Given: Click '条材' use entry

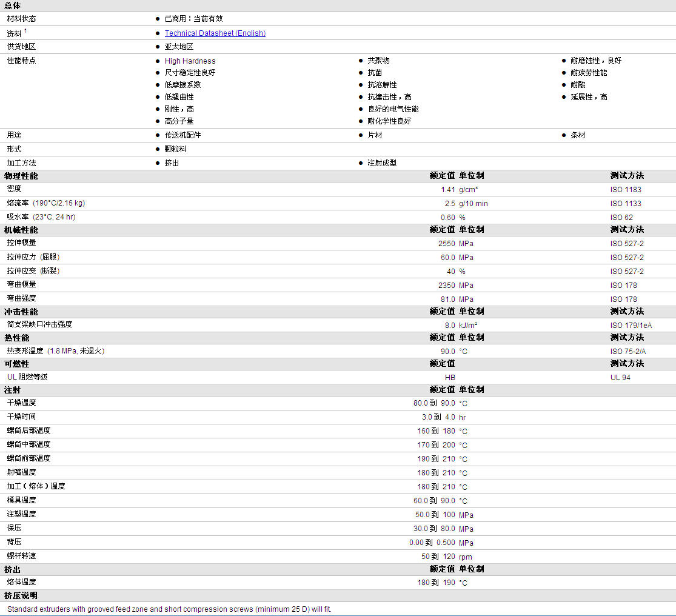Looking at the screenshot, I should [578, 135].
